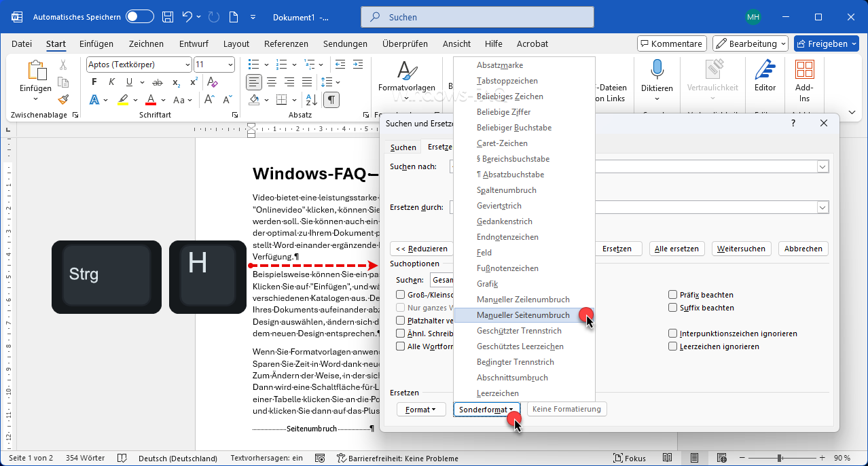The image size is (868, 466).
Task: Click the Diktieren microphone icon
Action: point(657,70)
